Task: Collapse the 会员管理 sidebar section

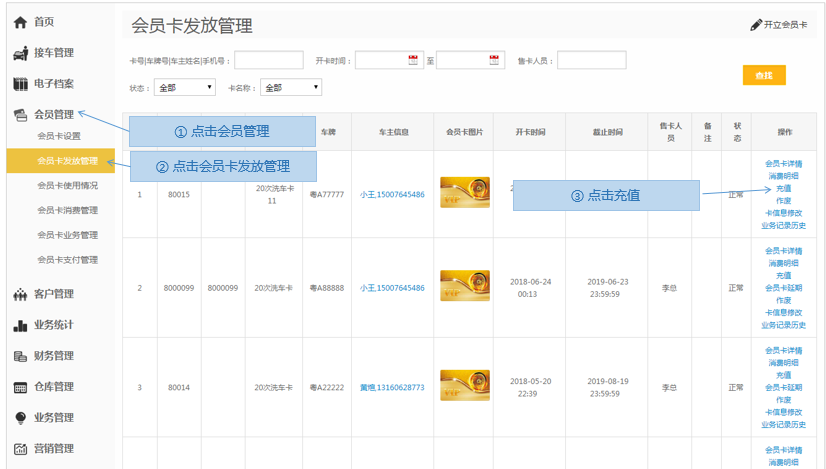Action: [53, 114]
